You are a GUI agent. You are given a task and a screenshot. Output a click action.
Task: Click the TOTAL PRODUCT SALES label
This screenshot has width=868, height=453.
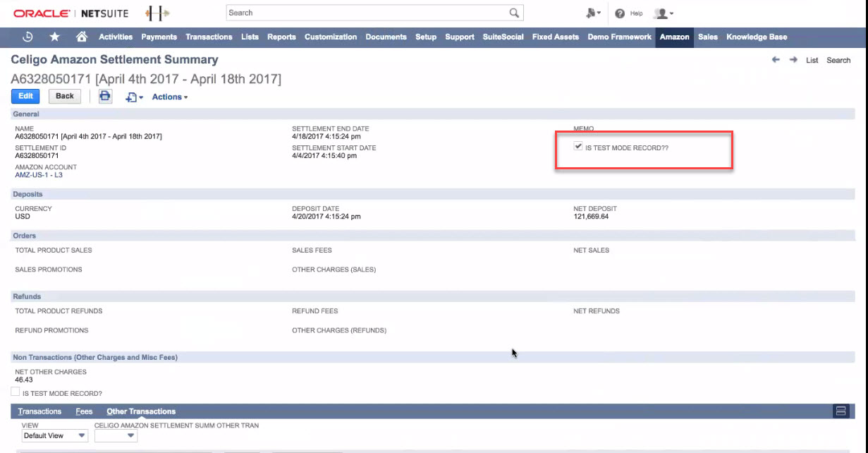click(54, 250)
